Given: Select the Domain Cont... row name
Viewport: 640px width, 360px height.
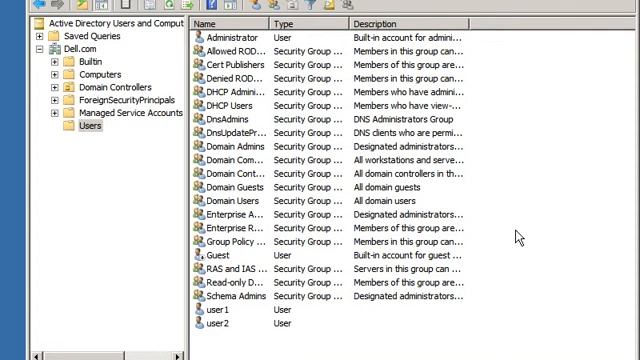Looking at the screenshot, I should pos(236,173).
